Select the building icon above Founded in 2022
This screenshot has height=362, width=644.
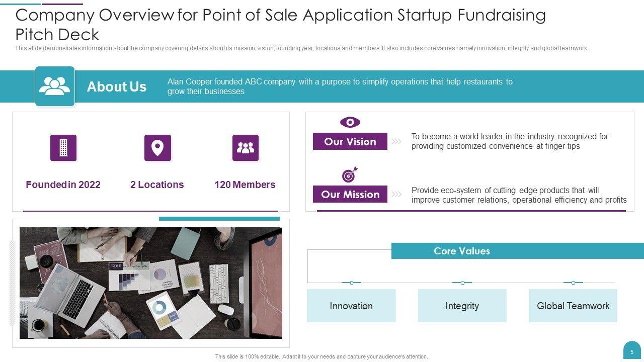pyautogui.click(x=63, y=148)
